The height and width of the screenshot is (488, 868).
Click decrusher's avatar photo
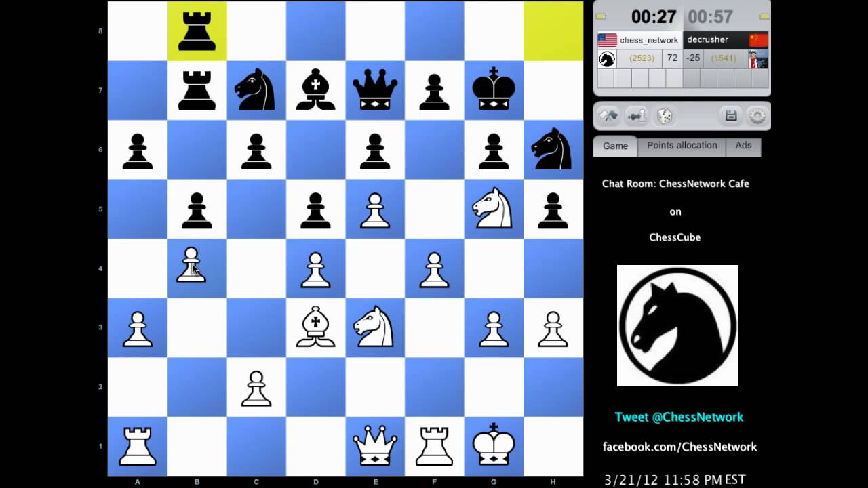click(x=758, y=59)
